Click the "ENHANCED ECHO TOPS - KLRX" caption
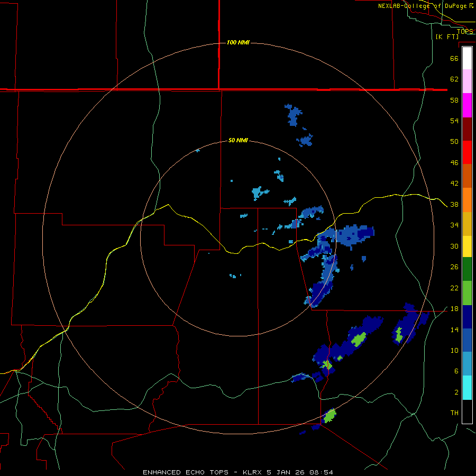The width and height of the screenshot is (476, 476). [x=200, y=472]
